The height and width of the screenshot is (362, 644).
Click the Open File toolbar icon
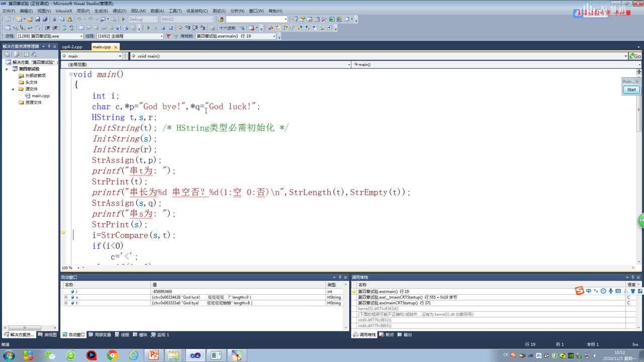click(30, 19)
